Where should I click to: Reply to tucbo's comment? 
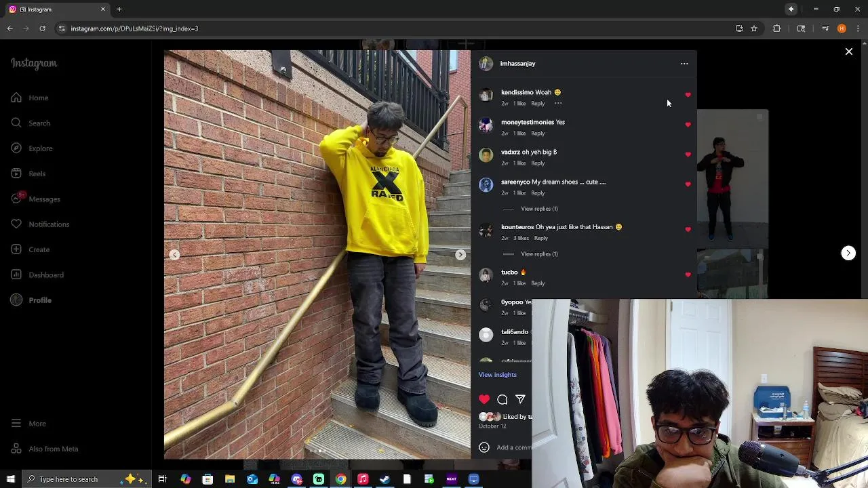[538, 283]
